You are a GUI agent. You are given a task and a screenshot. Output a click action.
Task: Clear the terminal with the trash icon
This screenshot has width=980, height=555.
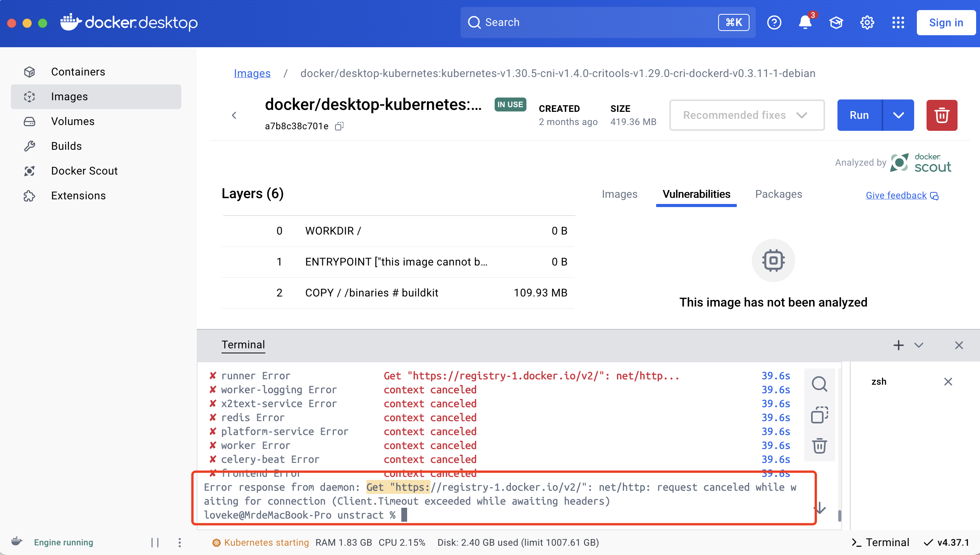(x=820, y=446)
